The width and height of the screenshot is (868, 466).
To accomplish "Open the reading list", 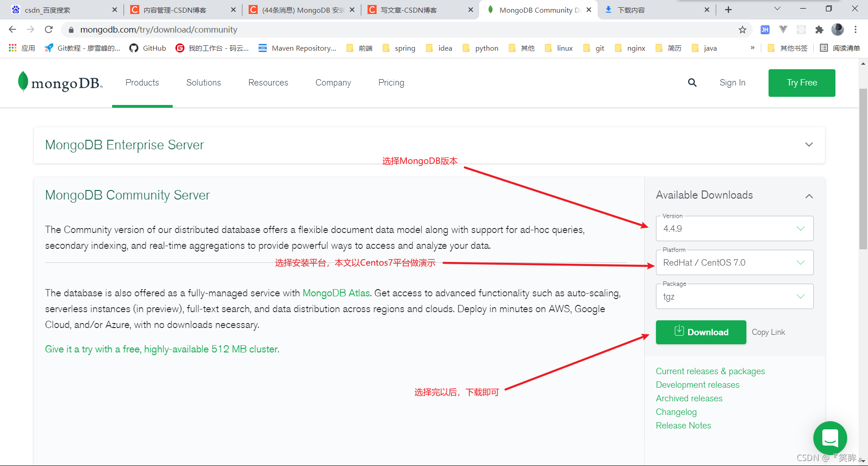I will coord(840,48).
